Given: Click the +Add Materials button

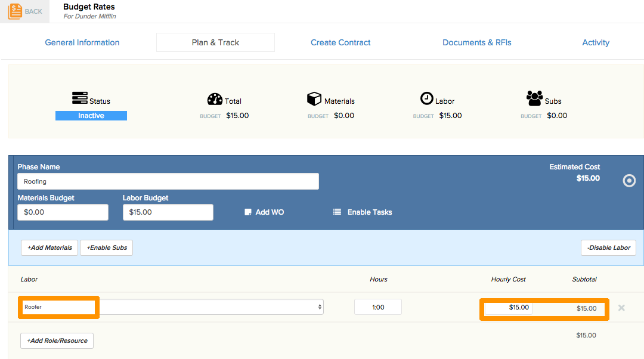Looking at the screenshot, I should click(x=49, y=247).
